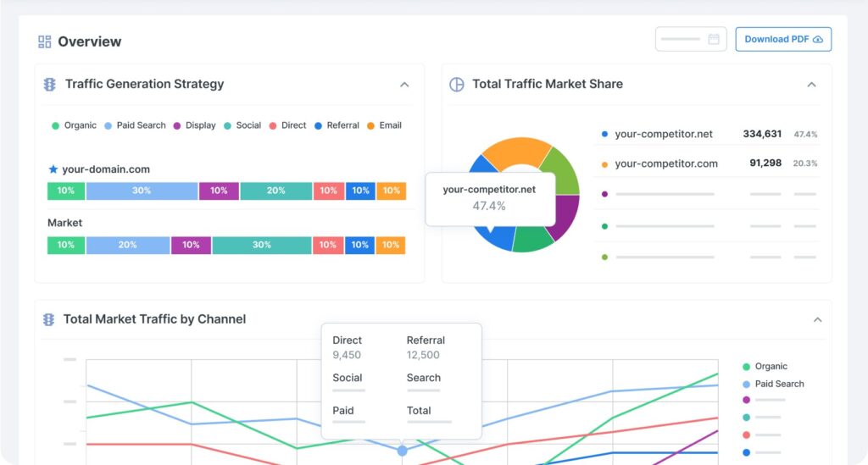The width and height of the screenshot is (868, 465).
Task: Click your-domain.com orange Email 10% segment
Action: [x=392, y=191]
